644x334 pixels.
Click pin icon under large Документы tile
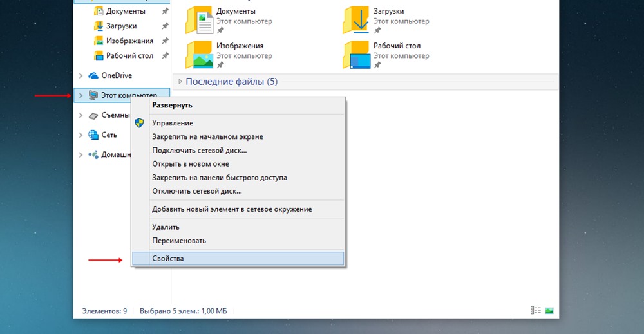coord(220,30)
